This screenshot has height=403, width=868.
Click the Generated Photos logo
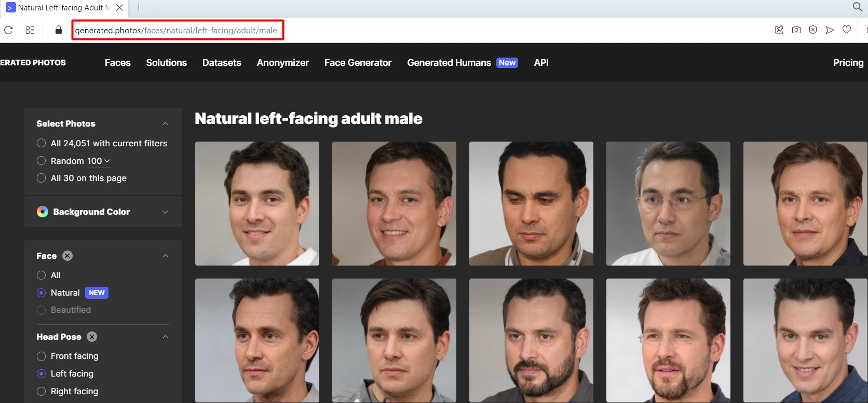(33, 62)
